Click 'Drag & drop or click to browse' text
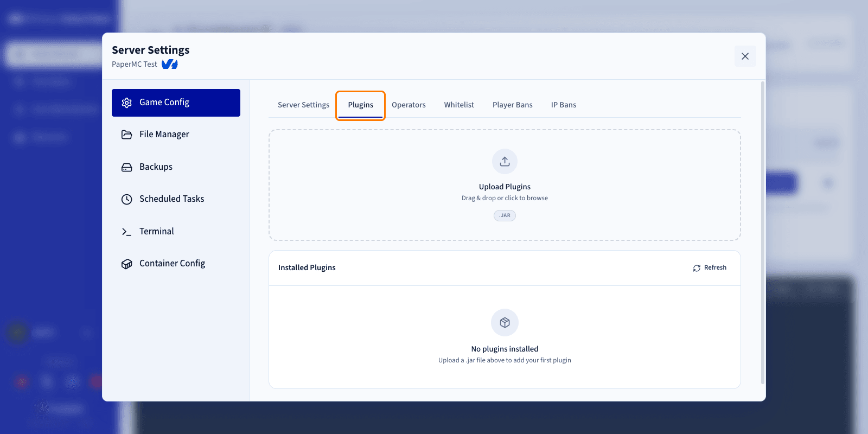 coord(505,198)
